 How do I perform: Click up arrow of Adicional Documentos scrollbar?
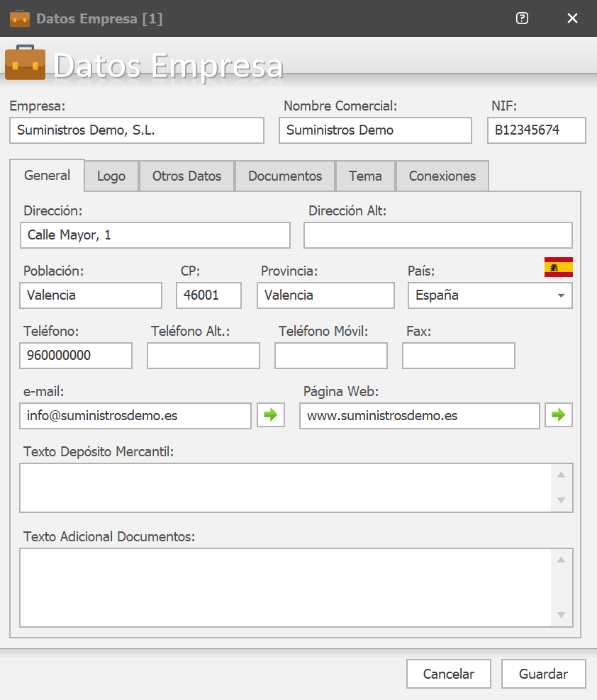[x=562, y=560]
